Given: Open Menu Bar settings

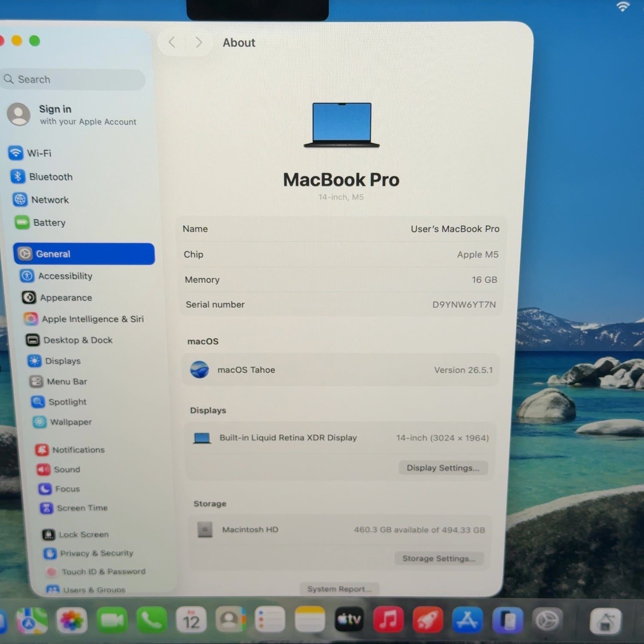Looking at the screenshot, I should pos(58,381).
